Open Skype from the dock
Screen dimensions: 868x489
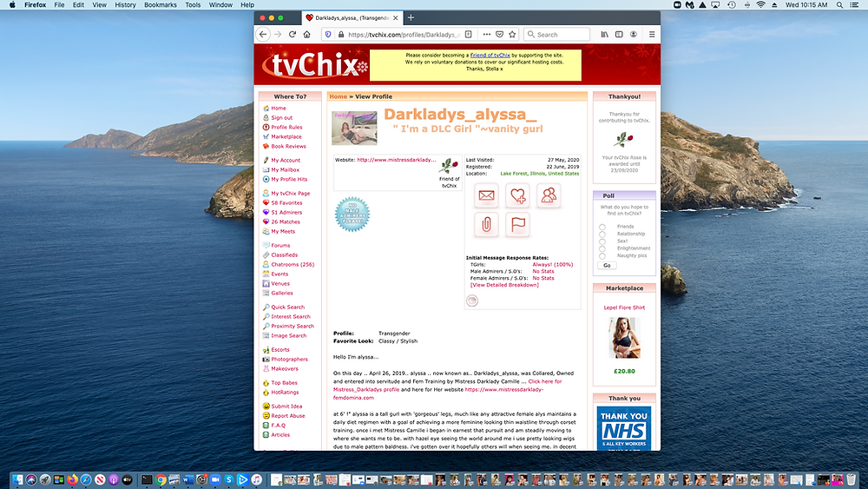(x=229, y=479)
